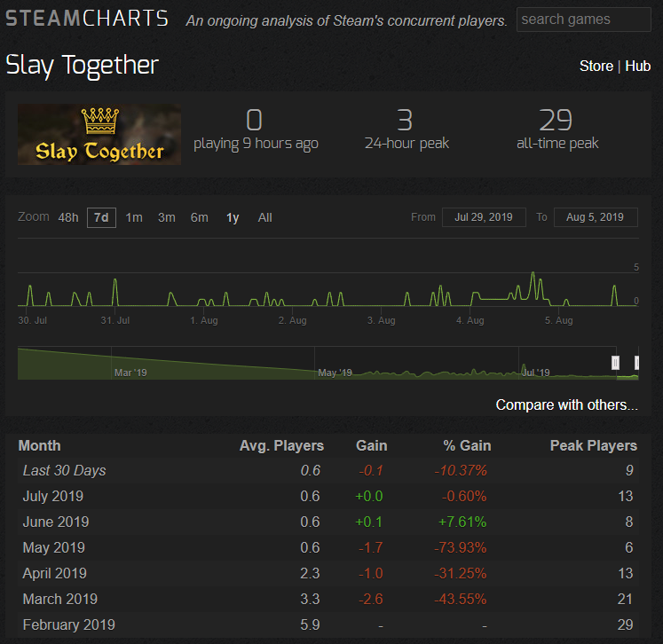The image size is (663, 644).
Task: Select the February 2019 row label
Action: (68, 625)
